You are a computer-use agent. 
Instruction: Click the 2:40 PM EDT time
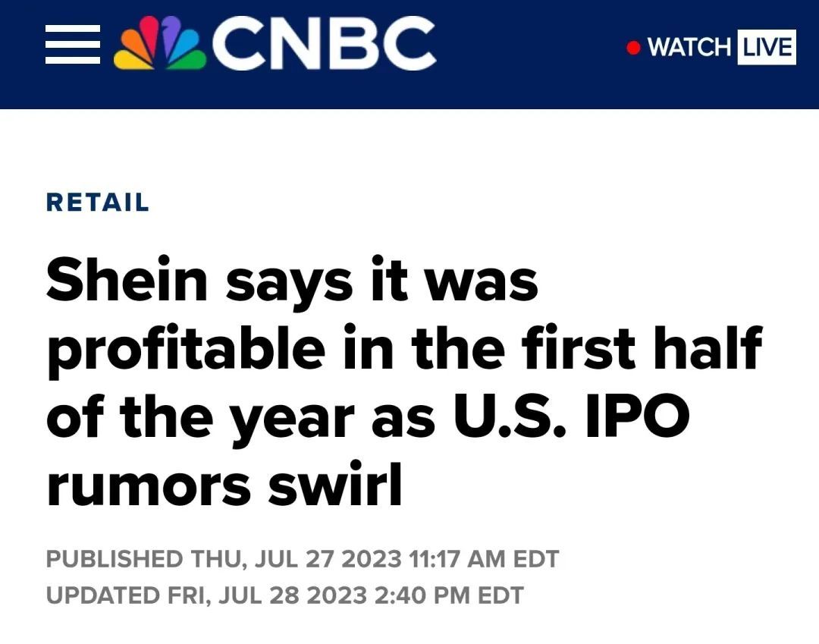tap(449, 595)
